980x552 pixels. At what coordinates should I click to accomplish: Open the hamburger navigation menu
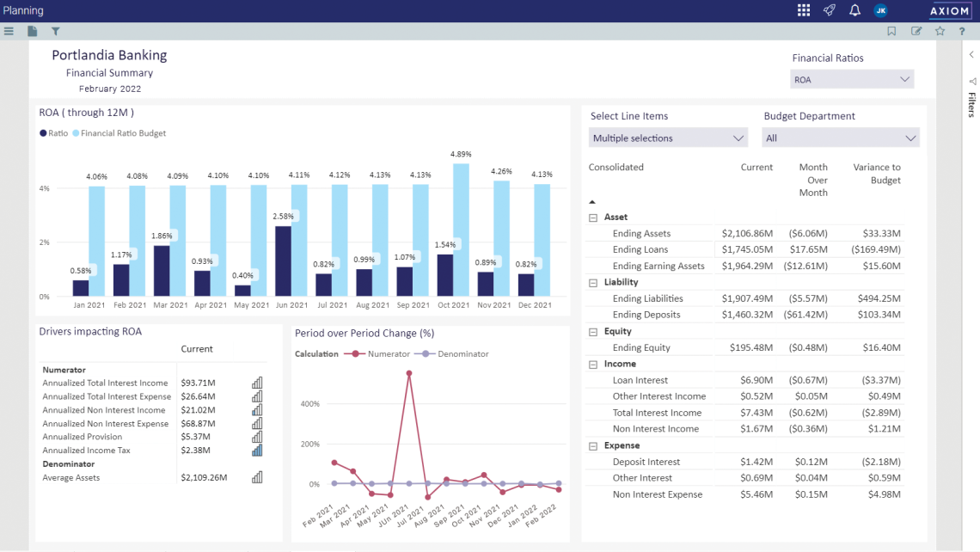point(9,31)
